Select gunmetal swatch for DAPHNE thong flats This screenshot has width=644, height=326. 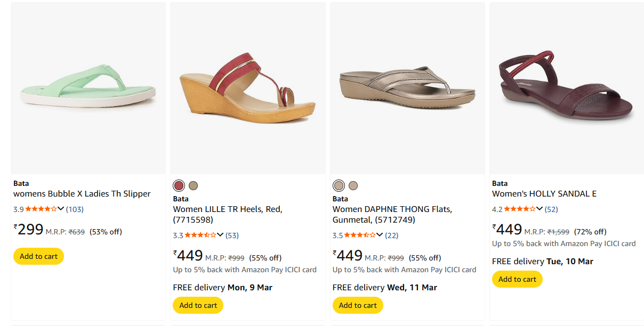coord(339,185)
